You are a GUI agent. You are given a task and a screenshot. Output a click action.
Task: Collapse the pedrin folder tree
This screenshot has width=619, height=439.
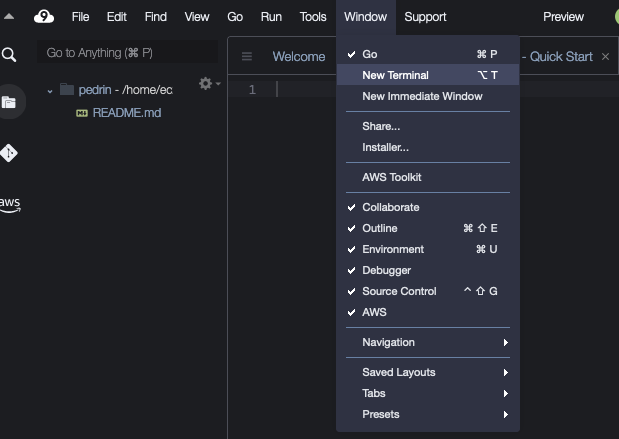50,91
